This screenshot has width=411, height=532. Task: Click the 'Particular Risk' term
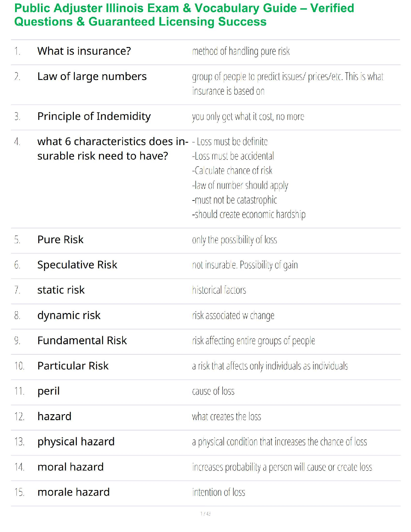pos(73,366)
